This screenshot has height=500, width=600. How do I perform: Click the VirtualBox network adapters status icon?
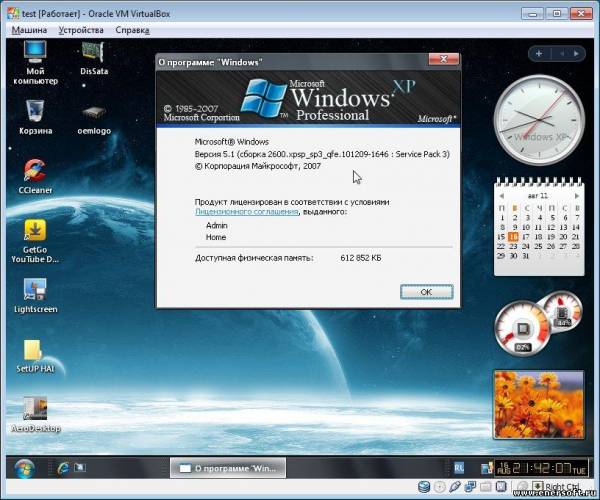tap(470, 487)
